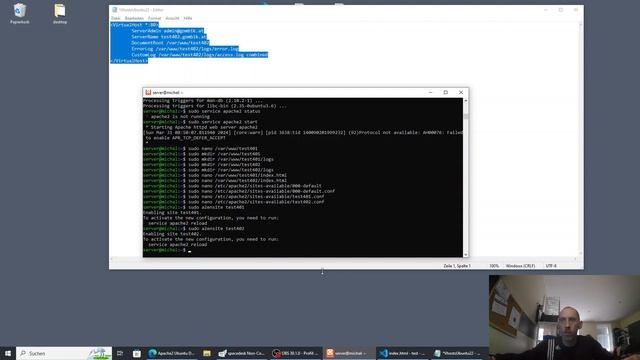Image resolution: width=640 pixels, height=360 pixels.
Task: Close the server@michal terminal window
Action: click(x=461, y=93)
